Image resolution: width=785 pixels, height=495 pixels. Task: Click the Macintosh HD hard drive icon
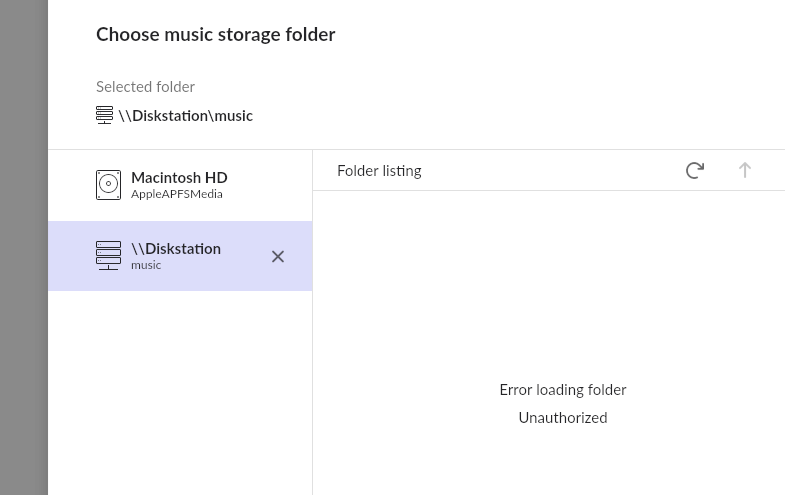pyautogui.click(x=108, y=185)
